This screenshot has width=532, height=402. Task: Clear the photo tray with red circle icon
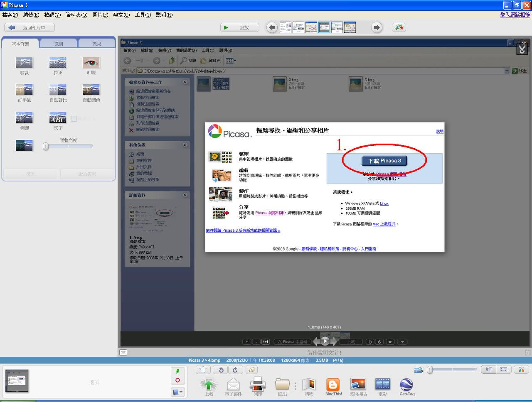[177, 380]
